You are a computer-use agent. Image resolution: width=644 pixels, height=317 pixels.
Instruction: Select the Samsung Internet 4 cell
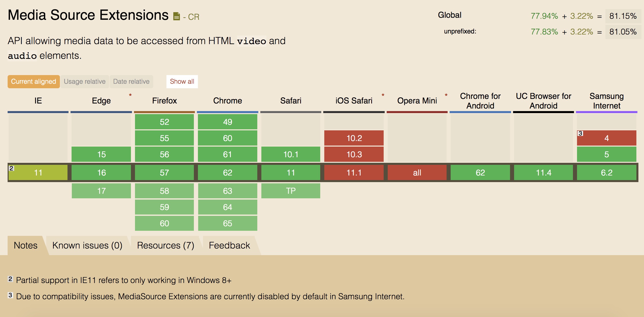click(x=607, y=138)
